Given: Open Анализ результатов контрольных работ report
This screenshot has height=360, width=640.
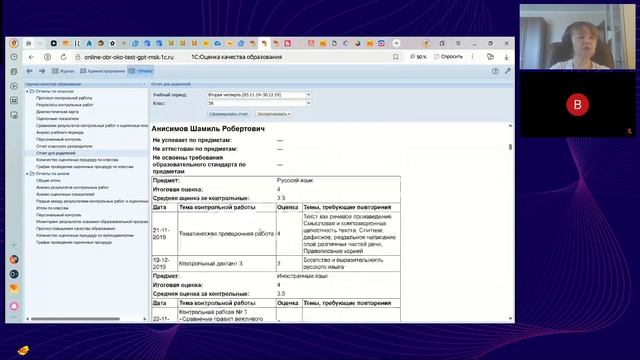Looking at the screenshot, I should pos(72,187).
